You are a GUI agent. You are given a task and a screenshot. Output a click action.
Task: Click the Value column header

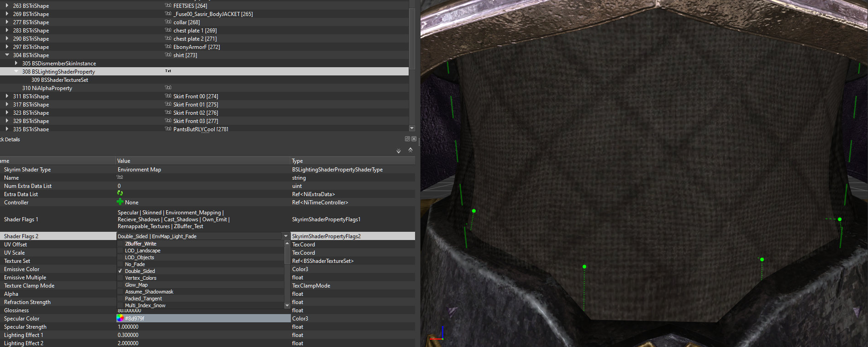tap(203, 161)
